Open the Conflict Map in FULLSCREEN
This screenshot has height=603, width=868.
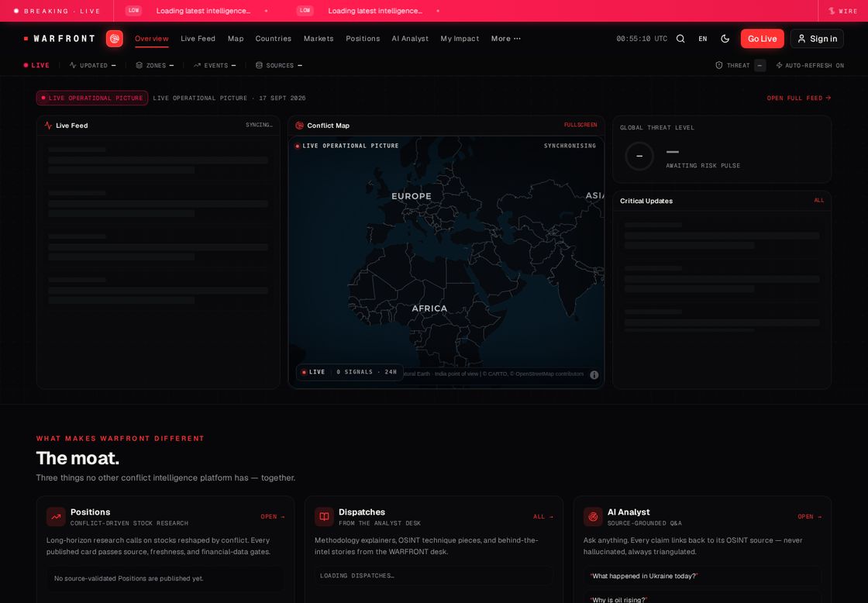(580, 125)
